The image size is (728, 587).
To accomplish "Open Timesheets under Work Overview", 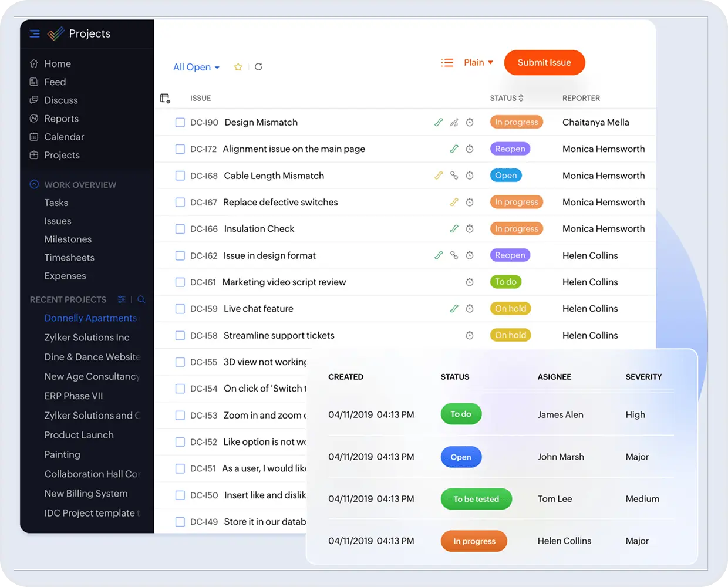I will coord(69,257).
